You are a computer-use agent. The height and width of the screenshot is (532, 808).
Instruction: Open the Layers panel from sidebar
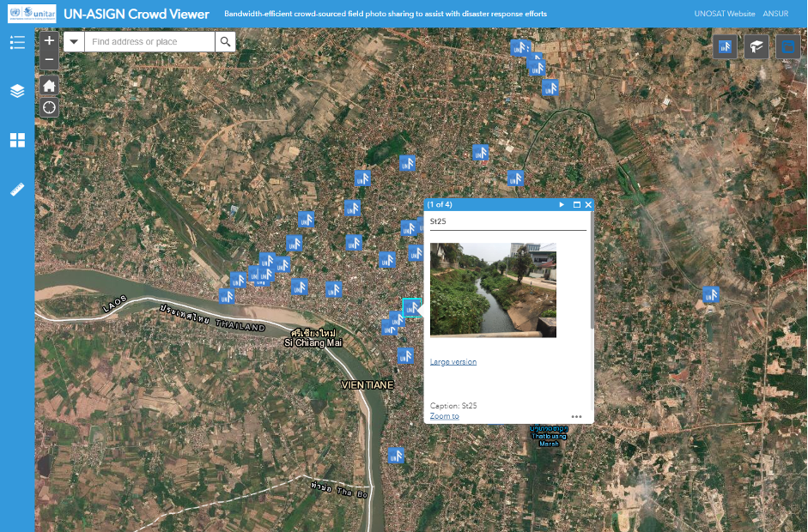(x=17, y=91)
